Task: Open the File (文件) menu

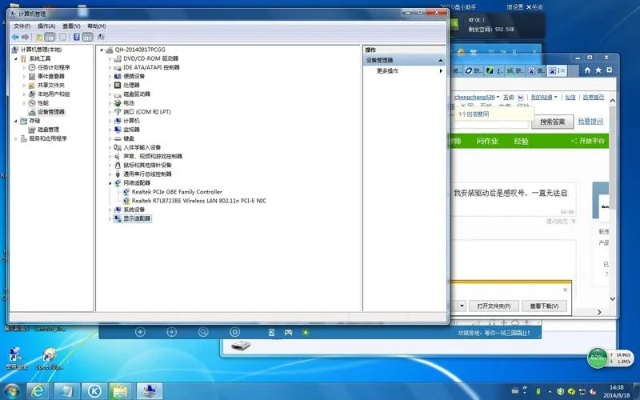Action: (x=21, y=26)
